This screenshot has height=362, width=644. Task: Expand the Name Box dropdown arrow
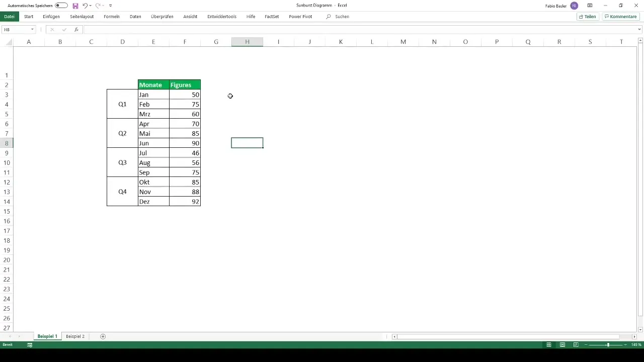pos(32,30)
